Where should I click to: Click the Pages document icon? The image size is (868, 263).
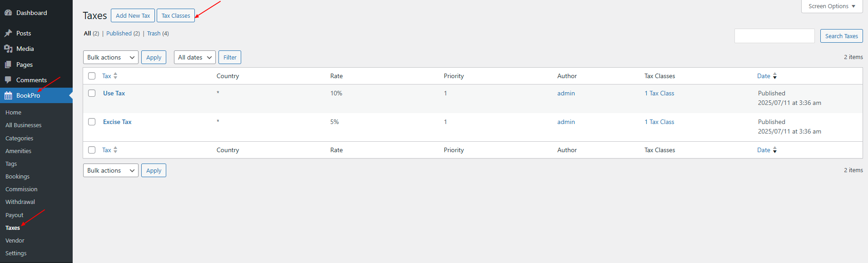[8, 65]
